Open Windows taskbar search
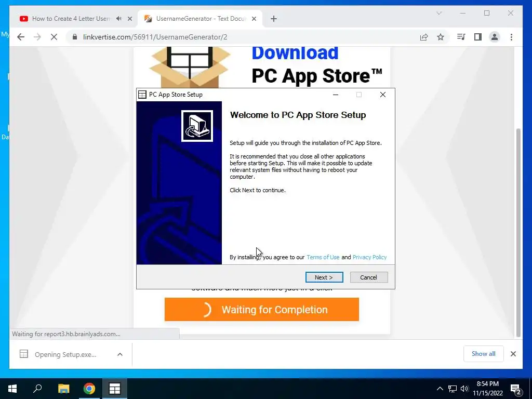532x399 pixels. [37, 389]
